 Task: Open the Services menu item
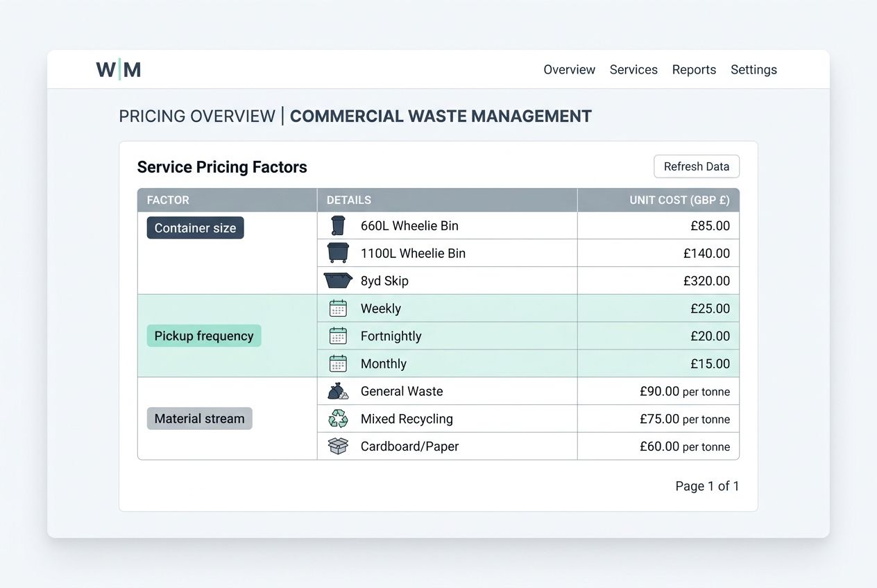(633, 69)
